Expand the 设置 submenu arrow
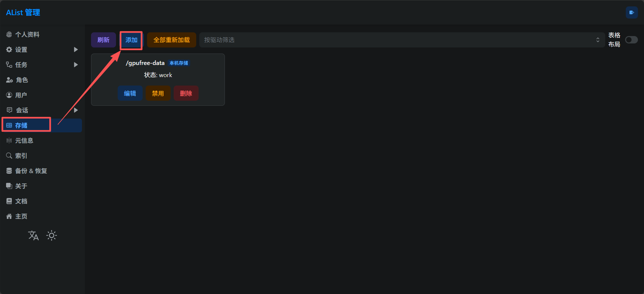The height and width of the screenshot is (294, 644). click(x=76, y=50)
